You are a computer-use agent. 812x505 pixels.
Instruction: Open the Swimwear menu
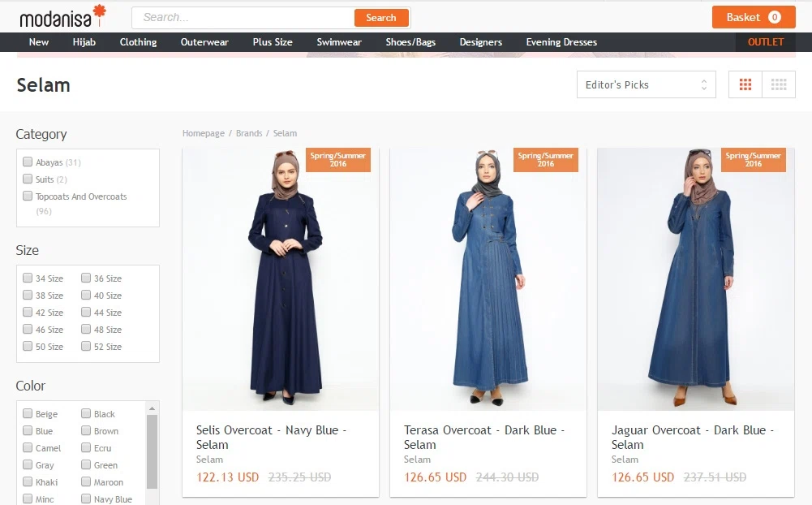click(x=339, y=42)
